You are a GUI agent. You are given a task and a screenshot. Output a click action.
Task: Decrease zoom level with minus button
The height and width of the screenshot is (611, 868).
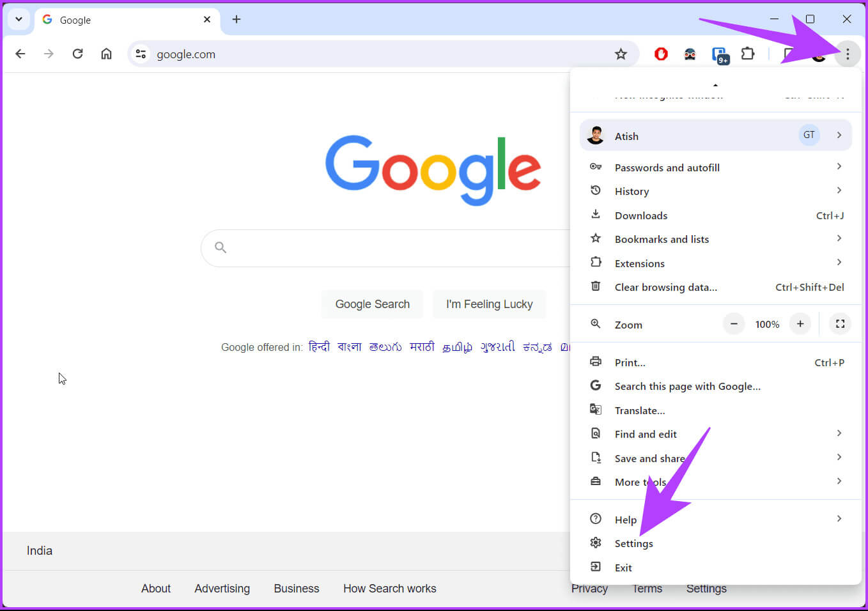pos(734,324)
